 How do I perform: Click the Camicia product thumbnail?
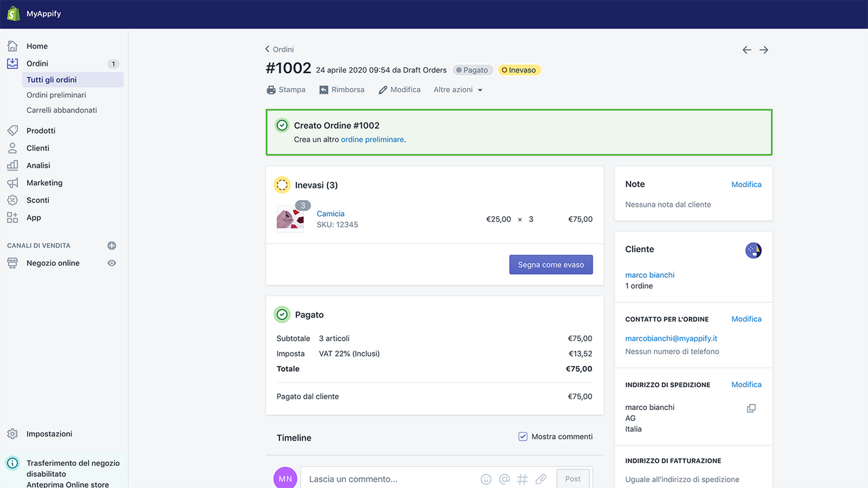(291, 219)
